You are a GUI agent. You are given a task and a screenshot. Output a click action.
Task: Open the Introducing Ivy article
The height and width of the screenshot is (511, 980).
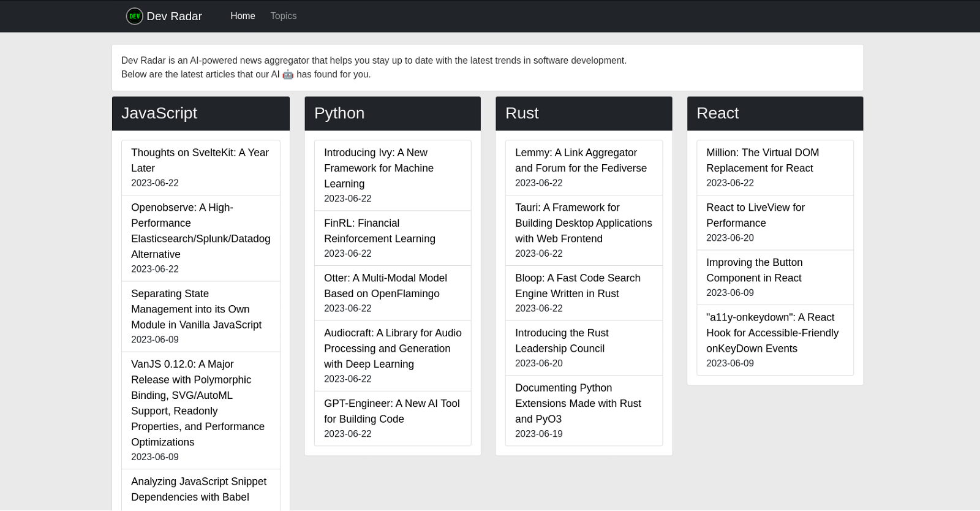click(x=379, y=168)
